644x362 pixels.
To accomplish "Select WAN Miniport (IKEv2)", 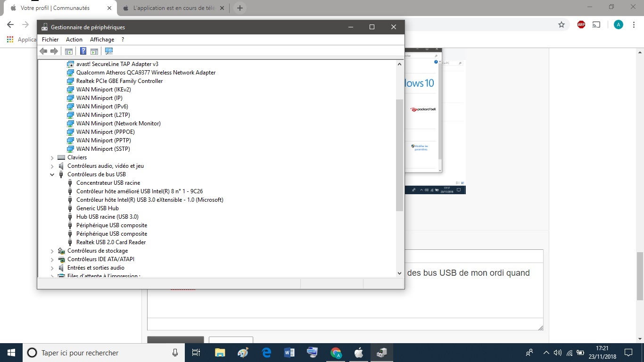I will (x=104, y=90).
